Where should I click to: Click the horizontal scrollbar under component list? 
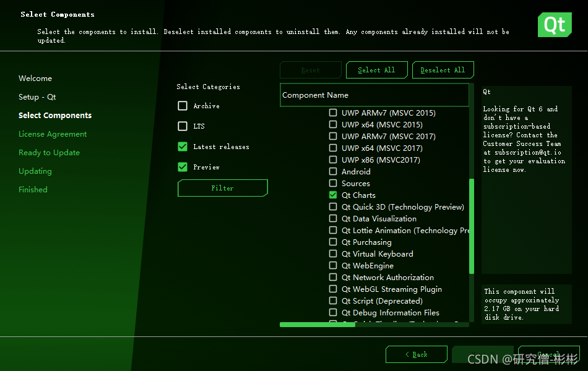click(x=318, y=325)
